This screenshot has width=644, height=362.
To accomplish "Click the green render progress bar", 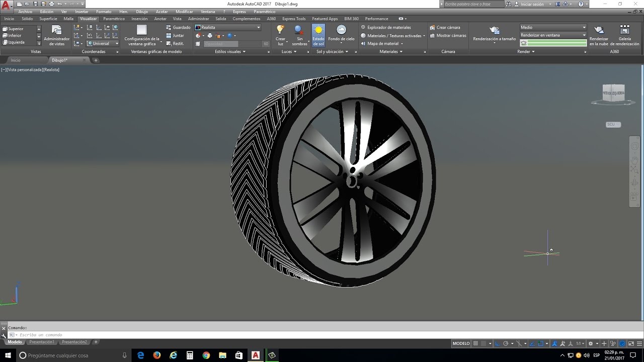I will tap(557, 43).
